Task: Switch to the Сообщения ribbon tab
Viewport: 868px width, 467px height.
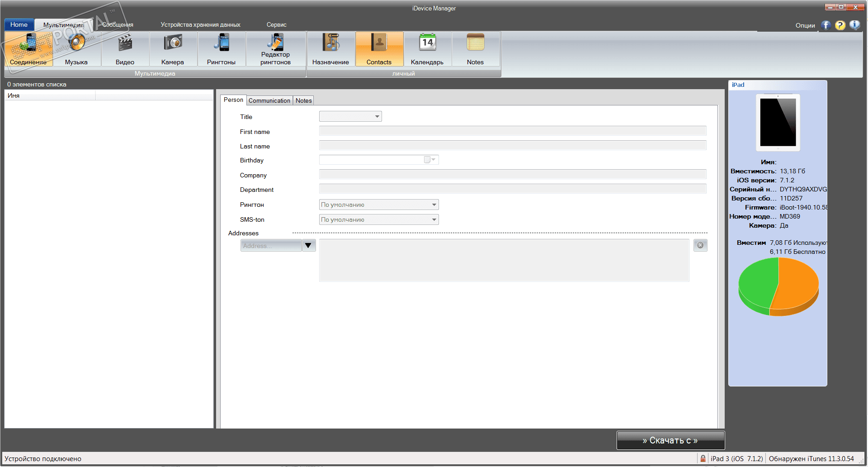Action: (x=118, y=25)
